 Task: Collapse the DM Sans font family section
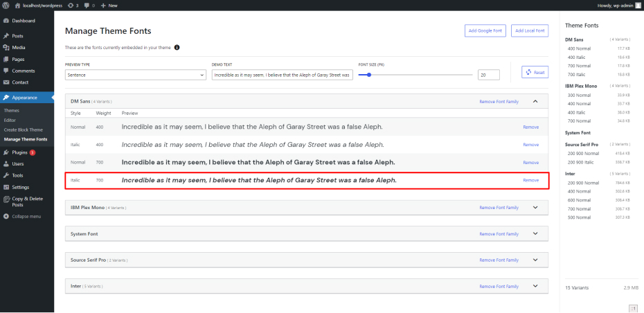(535, 101)
